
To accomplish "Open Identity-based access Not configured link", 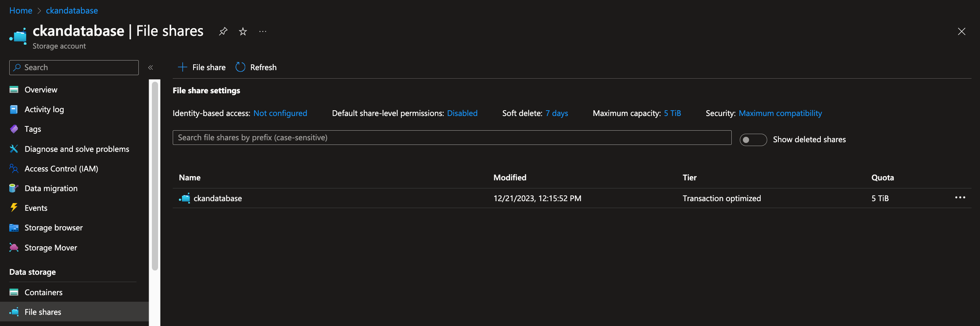I will tap(280, 113).
